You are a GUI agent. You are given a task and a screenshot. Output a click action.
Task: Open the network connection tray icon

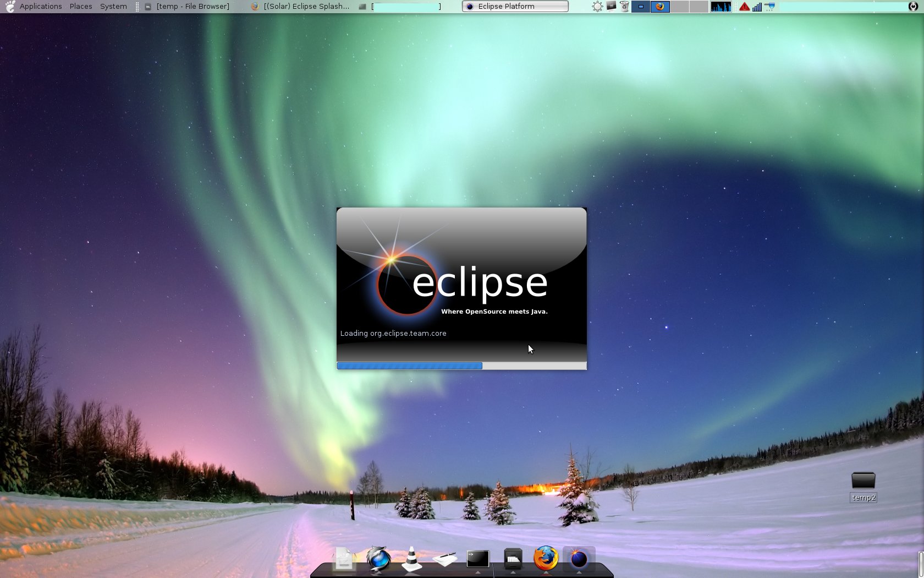point(770,7)
